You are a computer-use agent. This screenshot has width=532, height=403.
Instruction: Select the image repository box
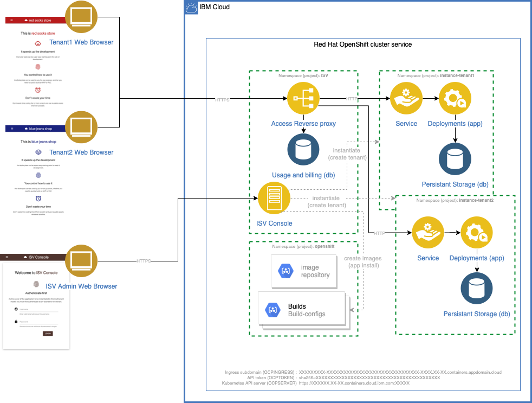[x=303, y=271]
